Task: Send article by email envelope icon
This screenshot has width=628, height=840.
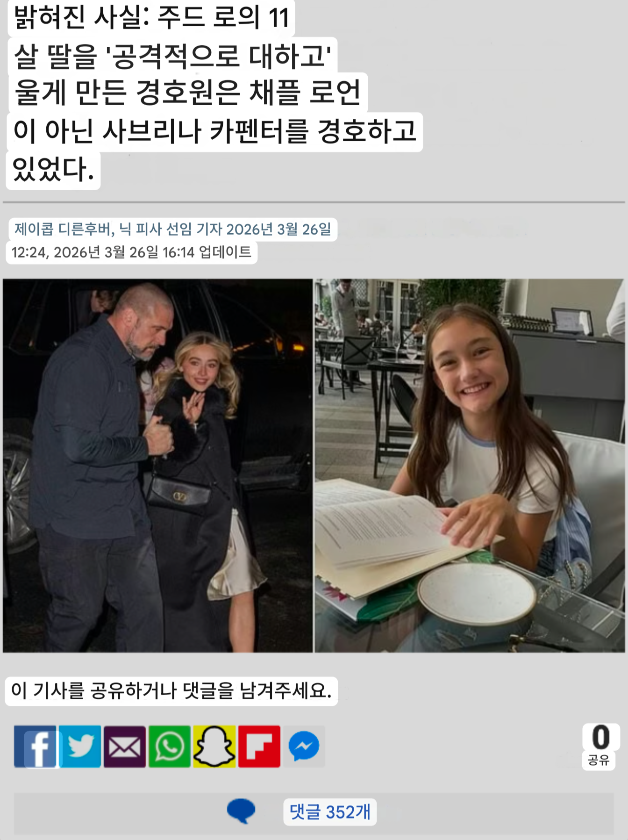Action: point(125,747)
